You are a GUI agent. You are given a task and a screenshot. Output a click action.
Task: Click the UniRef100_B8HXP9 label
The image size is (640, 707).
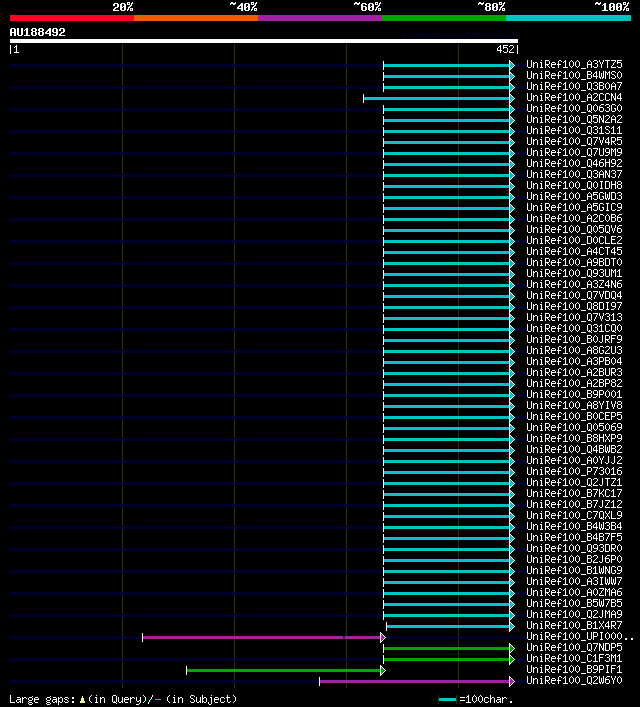click(x=574, y=438)
